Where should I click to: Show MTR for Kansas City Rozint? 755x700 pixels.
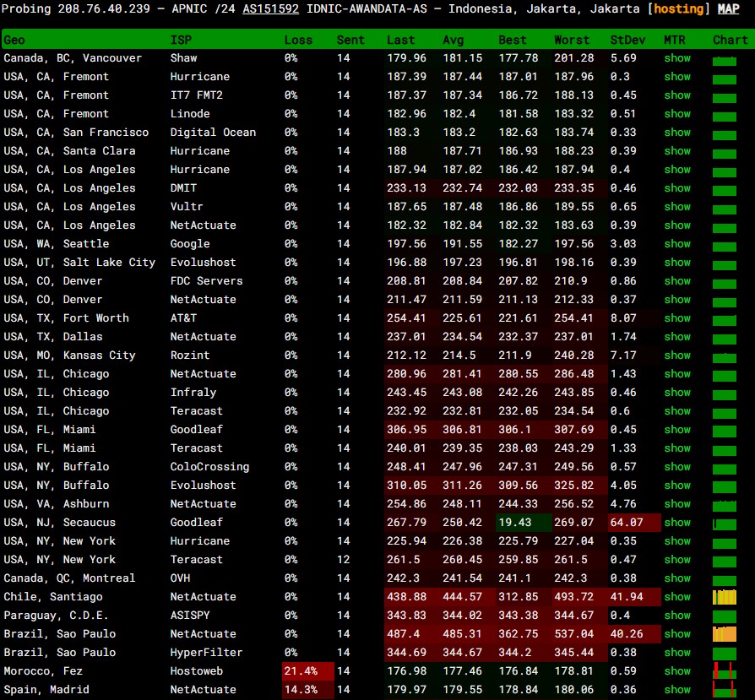[677, 355]
